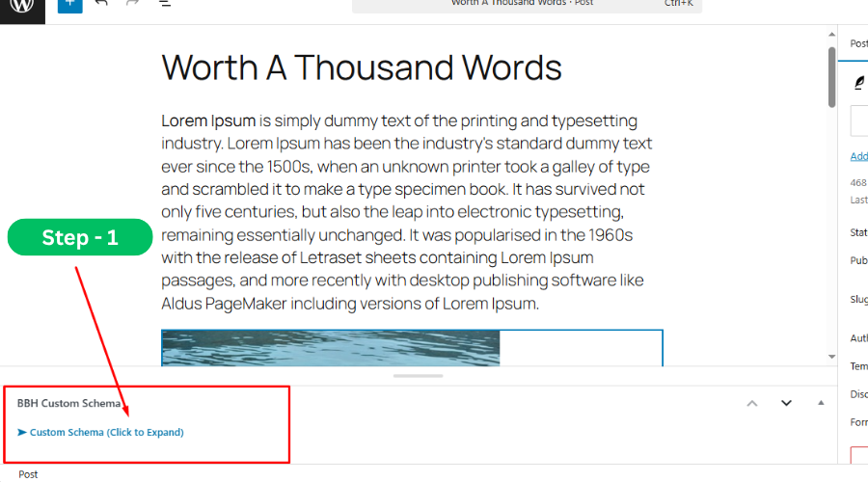
Task: Click the feather post icon in sidebar
Action: pos(859,83)
